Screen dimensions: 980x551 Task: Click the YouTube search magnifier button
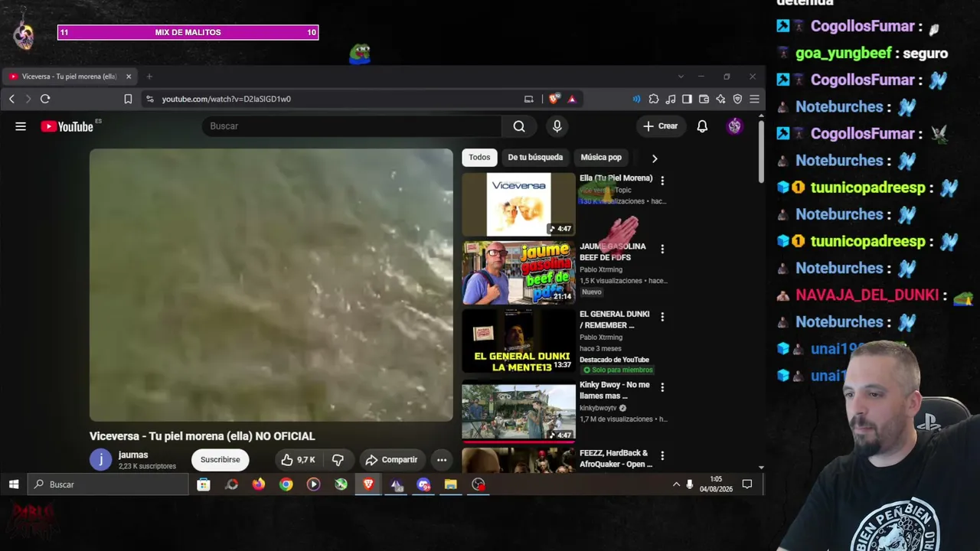519,126
